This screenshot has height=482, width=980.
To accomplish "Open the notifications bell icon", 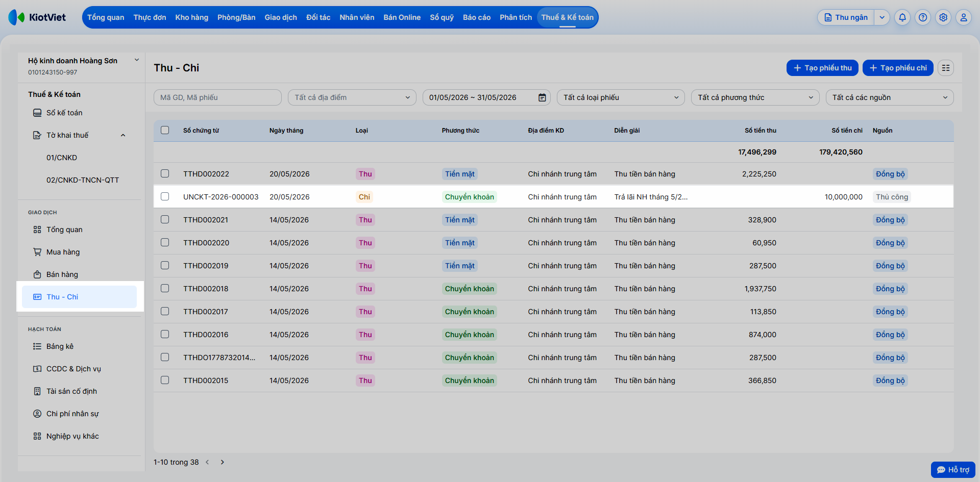I will pos(902,17).
